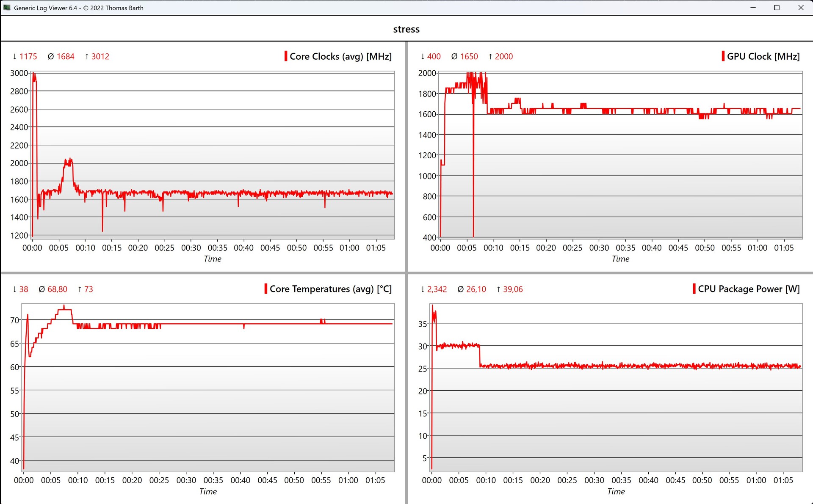This screenshot has height=504, width=813.
Task: Maximize the Generic Log Viewer window
Action: click(777, 8)
